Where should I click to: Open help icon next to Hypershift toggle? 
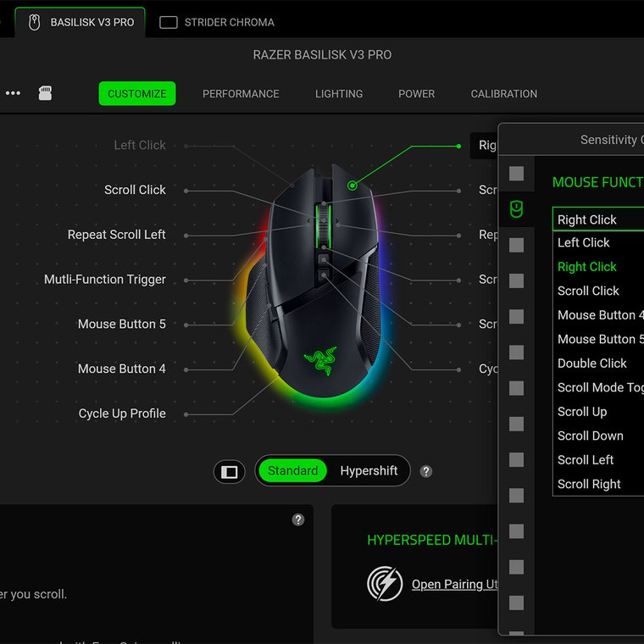point(426,471)
